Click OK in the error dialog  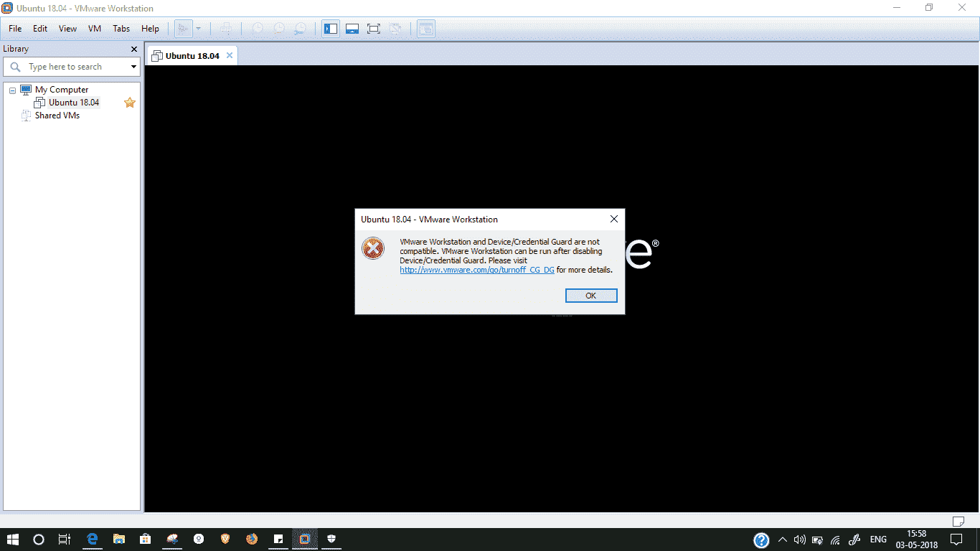591,296
